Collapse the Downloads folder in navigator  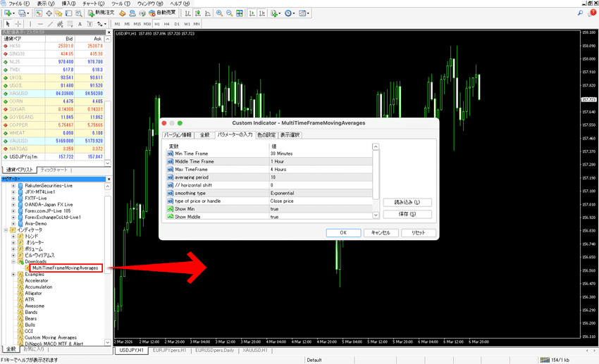pyautogui.click(x=13, y=261)
